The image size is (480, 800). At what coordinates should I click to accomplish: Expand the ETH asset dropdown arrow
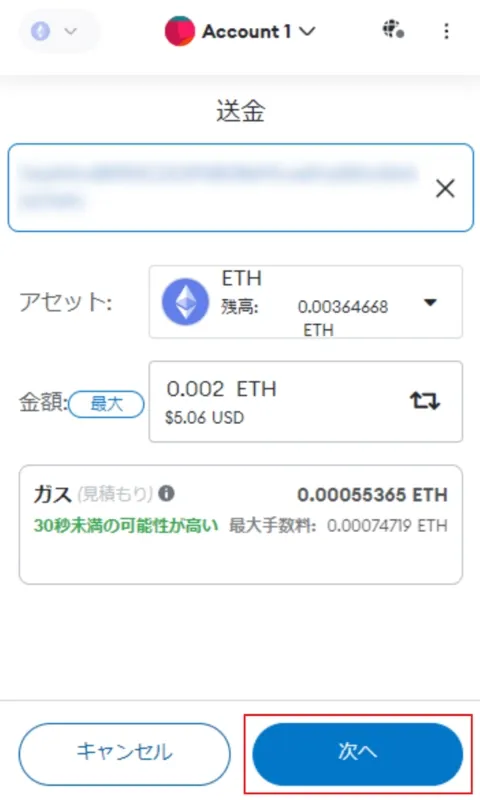[x=431, y=303]
